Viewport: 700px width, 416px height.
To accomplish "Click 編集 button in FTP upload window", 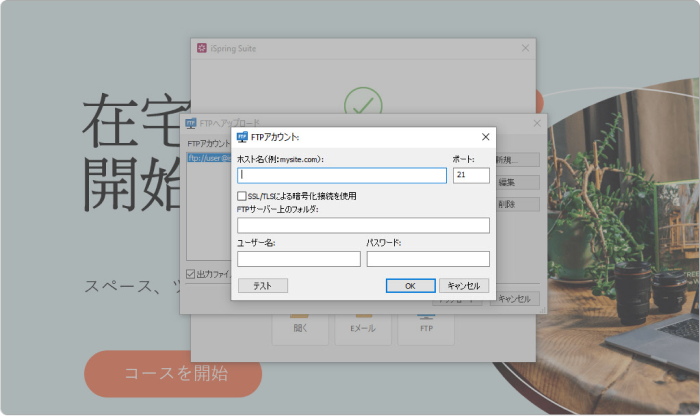I will tap(517, 182).
